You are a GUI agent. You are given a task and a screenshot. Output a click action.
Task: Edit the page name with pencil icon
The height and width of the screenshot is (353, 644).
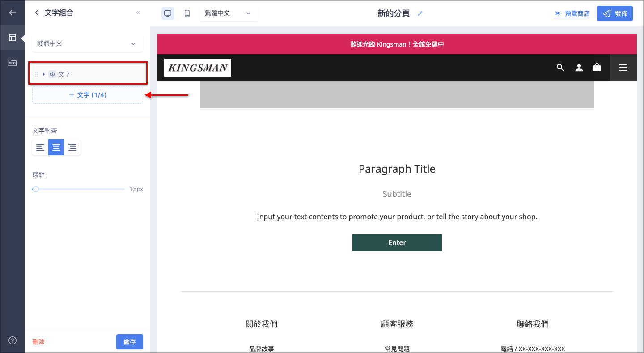point(420,13)
